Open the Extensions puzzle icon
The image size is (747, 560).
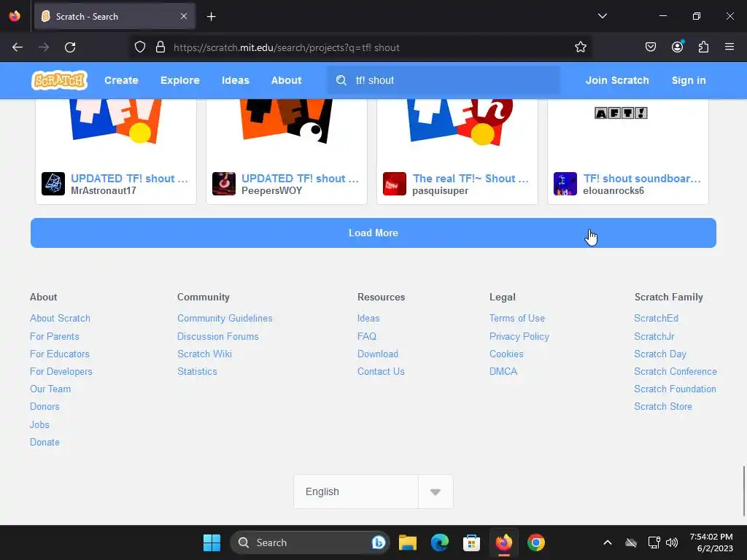click(x=703, y=47)
